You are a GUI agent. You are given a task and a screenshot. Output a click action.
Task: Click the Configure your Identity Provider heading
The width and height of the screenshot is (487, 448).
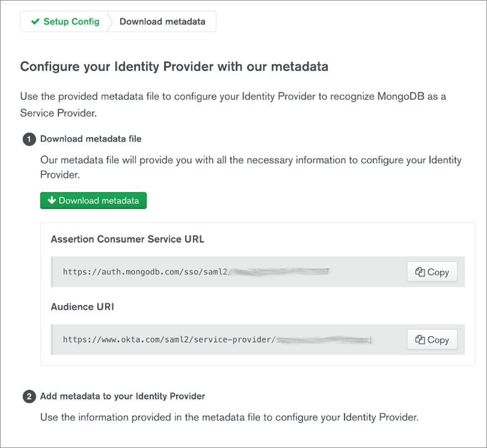pos(174,67)
